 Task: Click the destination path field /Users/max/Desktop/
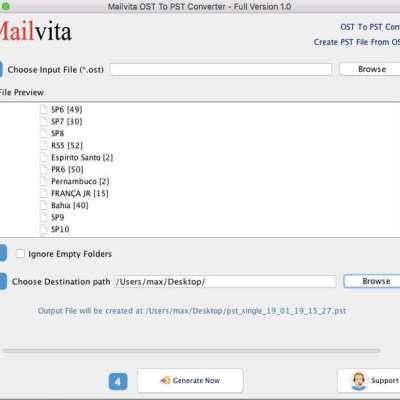click(x=225, y=282)
